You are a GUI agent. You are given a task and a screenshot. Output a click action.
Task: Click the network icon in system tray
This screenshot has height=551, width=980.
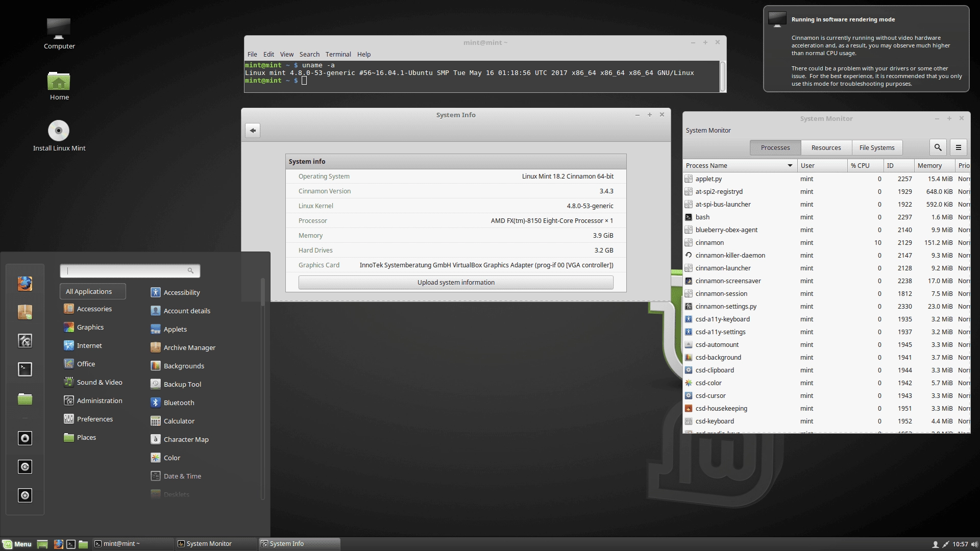click(945, 544)
